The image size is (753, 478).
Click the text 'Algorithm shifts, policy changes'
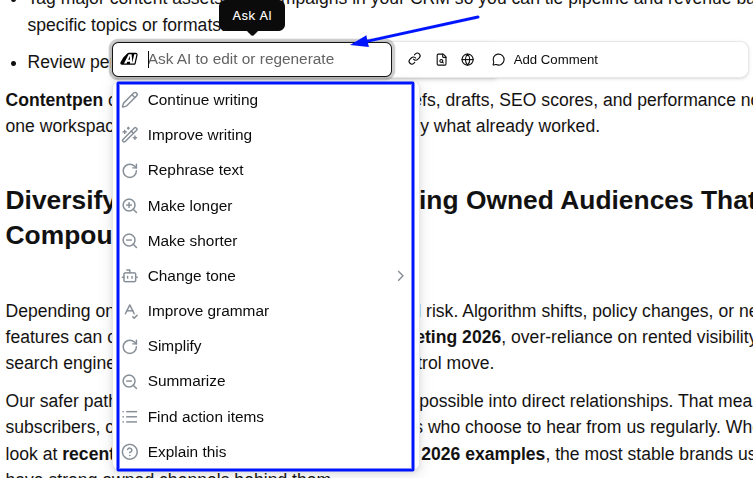point(587,311)
